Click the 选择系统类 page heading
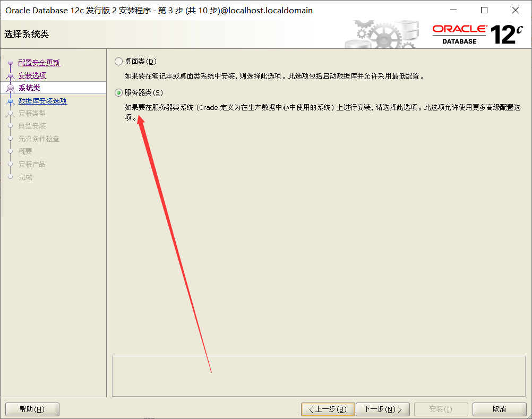Screen dimensions: 532x419 (27, 34)
